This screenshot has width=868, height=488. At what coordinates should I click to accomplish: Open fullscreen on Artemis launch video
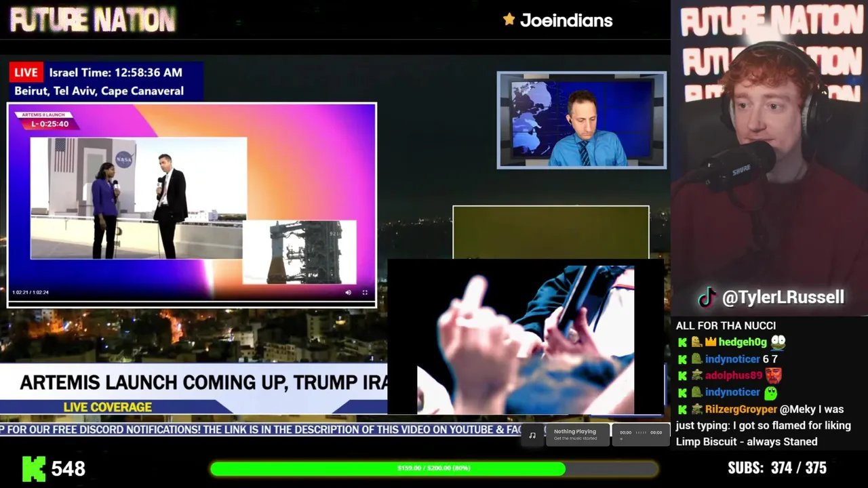(365, 292)
